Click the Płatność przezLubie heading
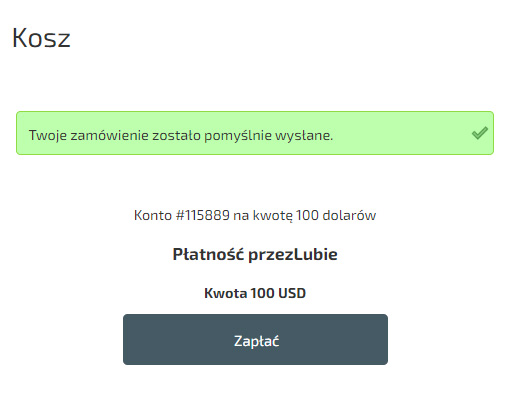This screenshot has height=398, width=515. (255, 254)
